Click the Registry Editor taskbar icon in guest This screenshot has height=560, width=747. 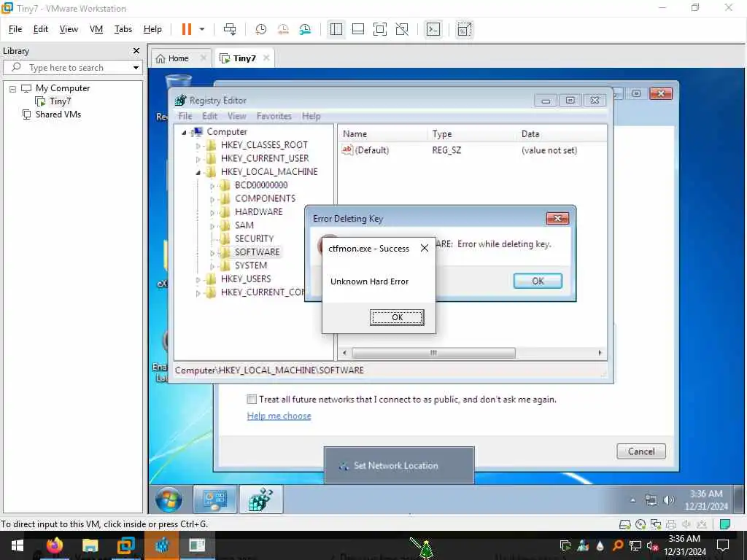click(x=261, y=499)
